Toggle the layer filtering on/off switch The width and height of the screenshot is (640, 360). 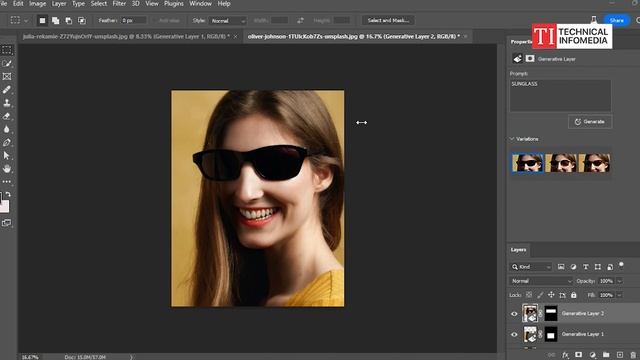(621, 266)
